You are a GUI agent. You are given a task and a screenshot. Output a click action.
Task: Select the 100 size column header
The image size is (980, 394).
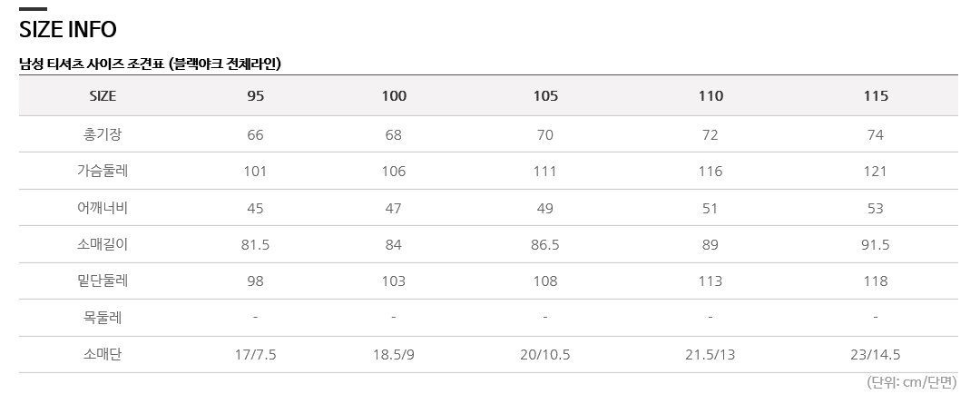(x=394, y=95)
